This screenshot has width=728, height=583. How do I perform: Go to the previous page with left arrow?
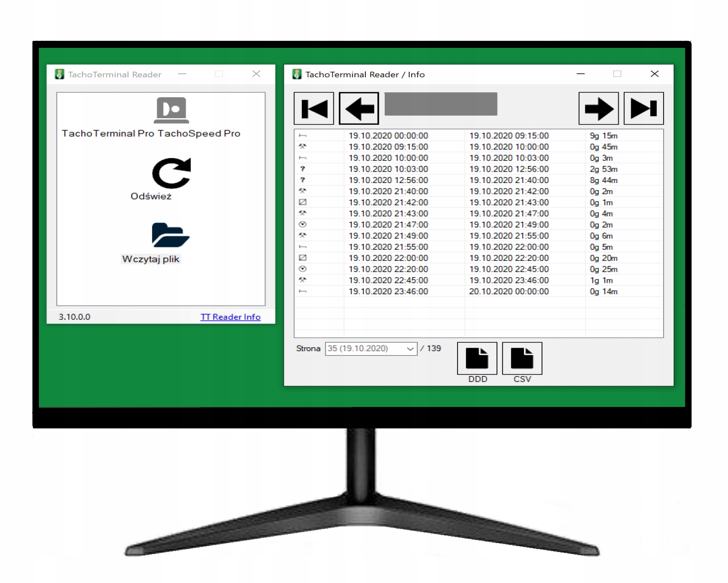coord(359,108)
